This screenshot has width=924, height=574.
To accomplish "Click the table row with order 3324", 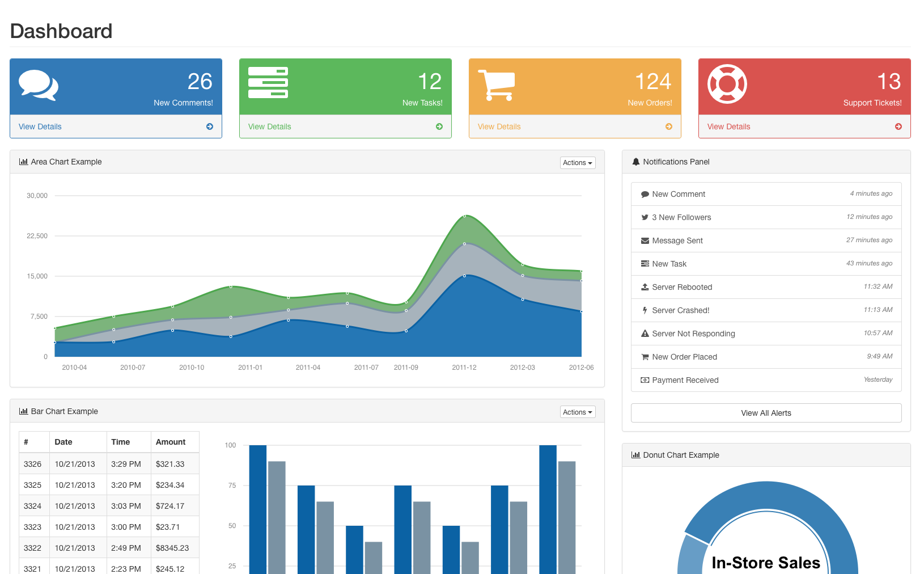I will pos(109,506).
